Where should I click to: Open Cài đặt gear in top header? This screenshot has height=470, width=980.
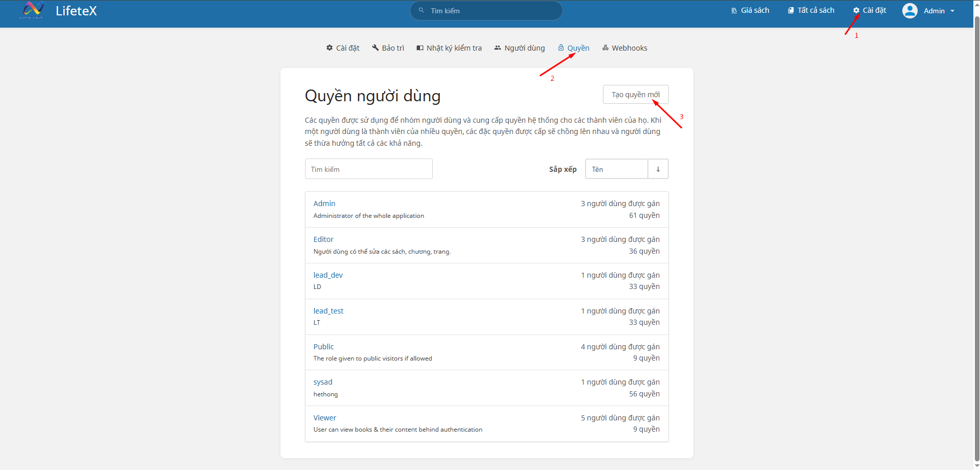[869, 10]
